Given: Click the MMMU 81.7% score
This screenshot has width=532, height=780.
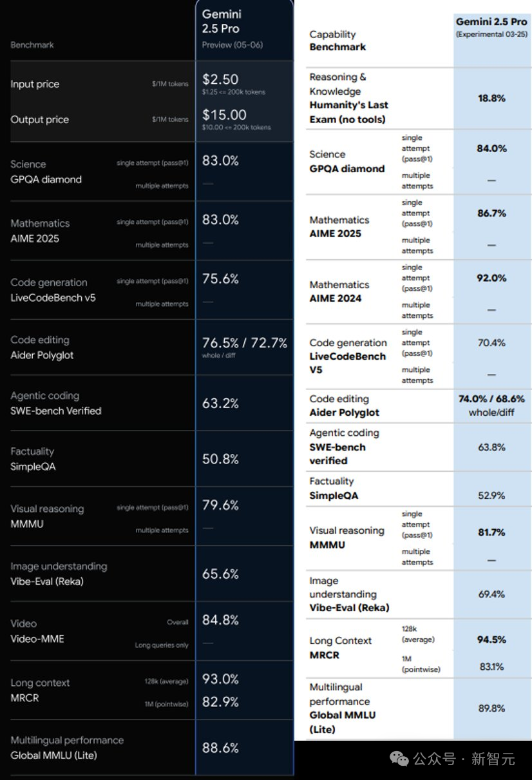Looking at the screenshot, I should click(x=491, y=532).
